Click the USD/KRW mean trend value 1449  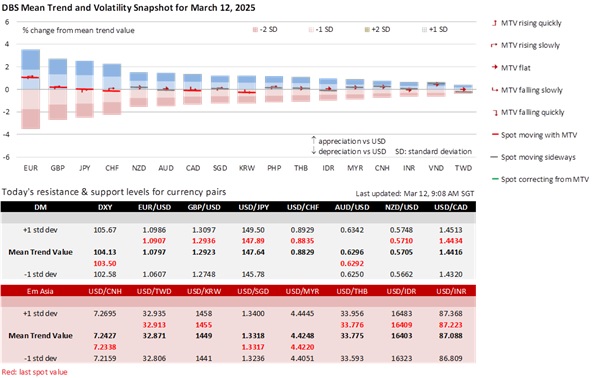pos(204,336)
